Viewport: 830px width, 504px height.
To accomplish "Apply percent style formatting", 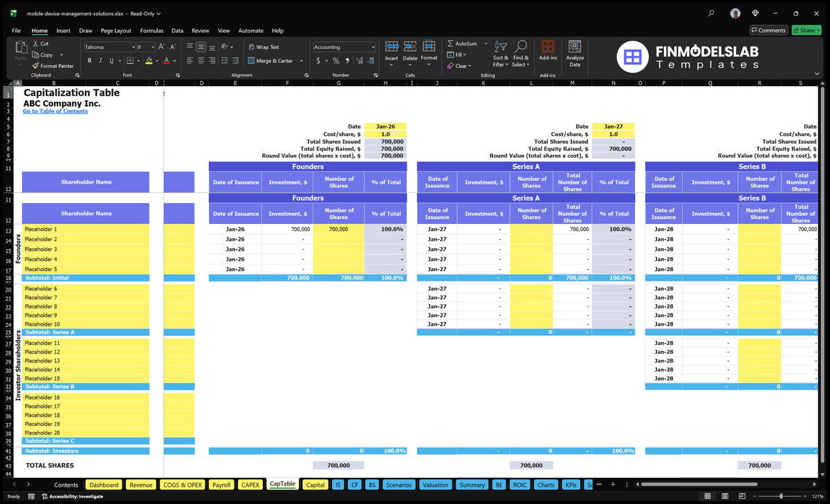I will tap(336, 61).
